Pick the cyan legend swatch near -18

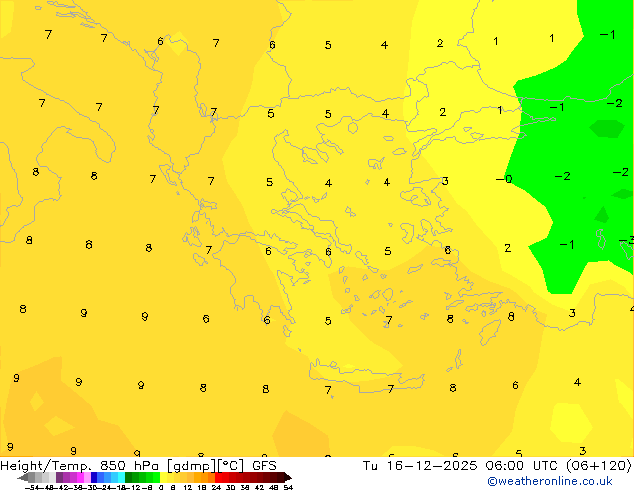coord(122,477)
